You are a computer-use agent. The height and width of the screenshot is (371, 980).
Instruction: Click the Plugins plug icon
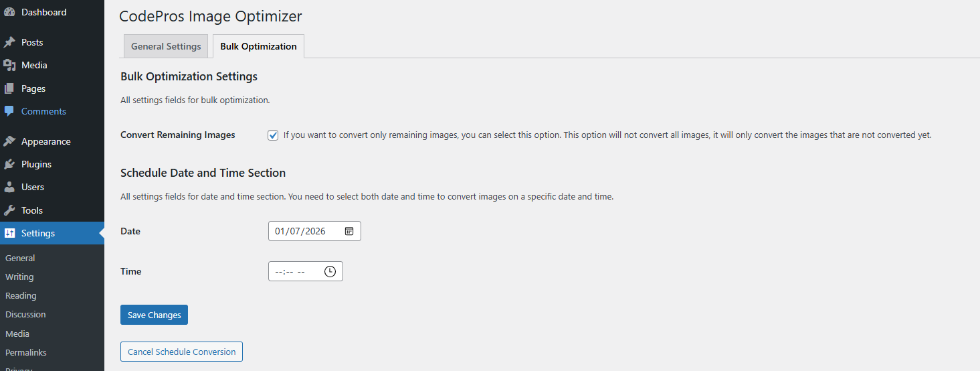click(x=9, y=164)
